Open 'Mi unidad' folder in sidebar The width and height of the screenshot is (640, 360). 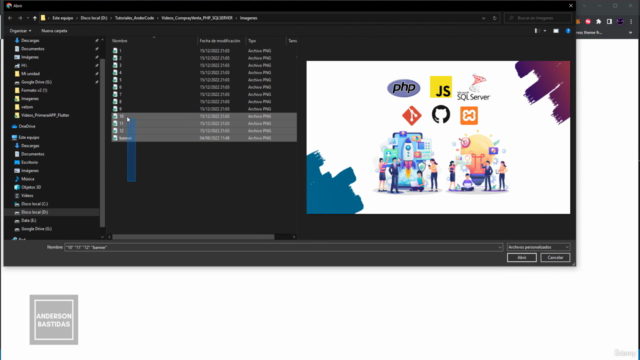30,73
